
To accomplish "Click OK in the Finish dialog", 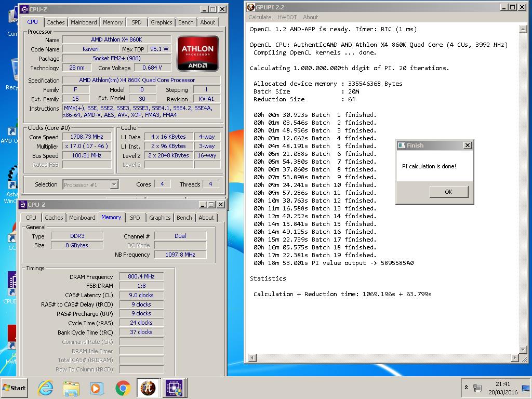I will (x=448, y=192).
